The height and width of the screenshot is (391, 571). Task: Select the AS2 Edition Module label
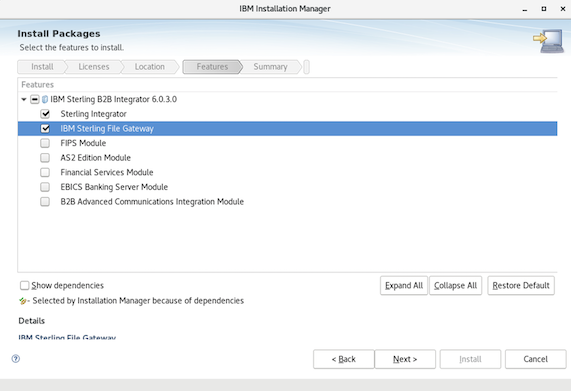pos(96,158)
